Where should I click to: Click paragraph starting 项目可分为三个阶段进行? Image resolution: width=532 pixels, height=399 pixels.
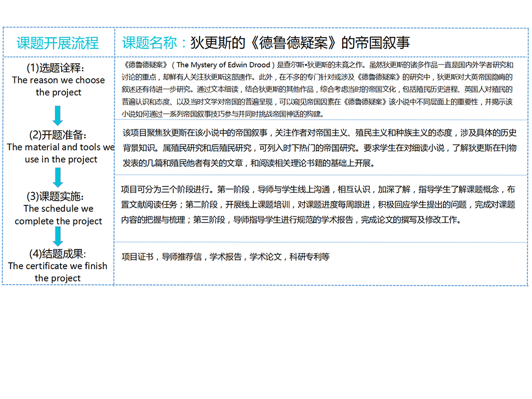coord(318,205)
